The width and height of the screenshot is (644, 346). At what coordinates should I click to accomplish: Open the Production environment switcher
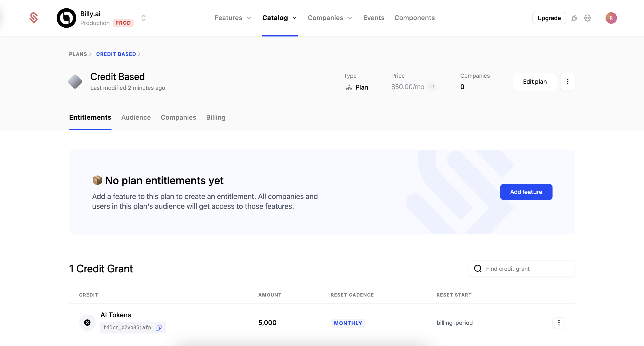coord(144,18)
